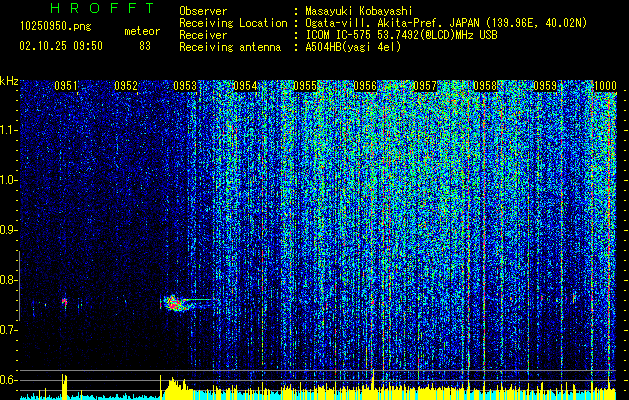This screenshot has width=629, height=400.
Task: Click the 0951 time marker
Action: tap(66, 86)
